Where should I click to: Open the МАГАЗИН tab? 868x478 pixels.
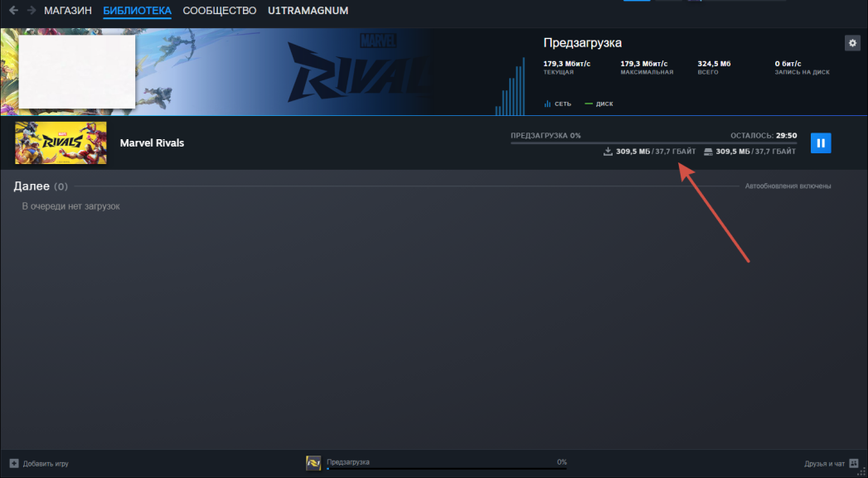68,11
